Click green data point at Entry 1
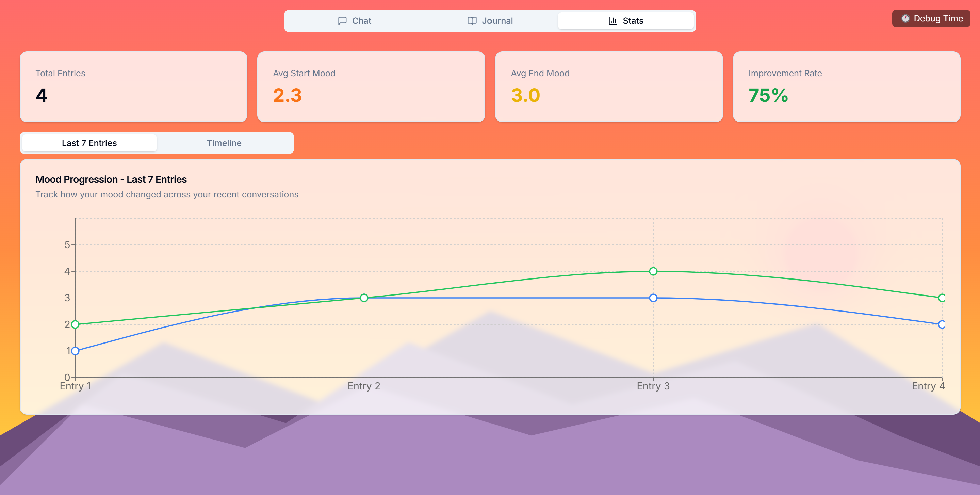The width and height of the screenshot is (980, 495). tap(75, 324)
